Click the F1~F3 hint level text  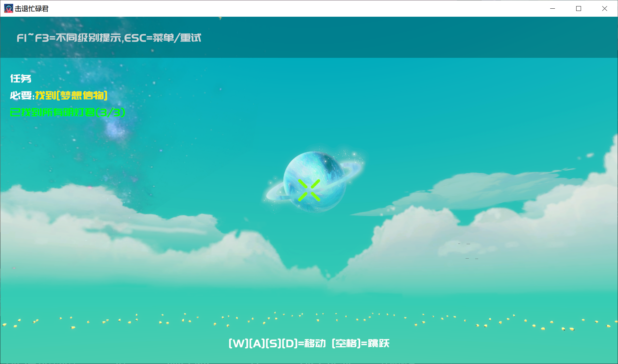[69, 38]
